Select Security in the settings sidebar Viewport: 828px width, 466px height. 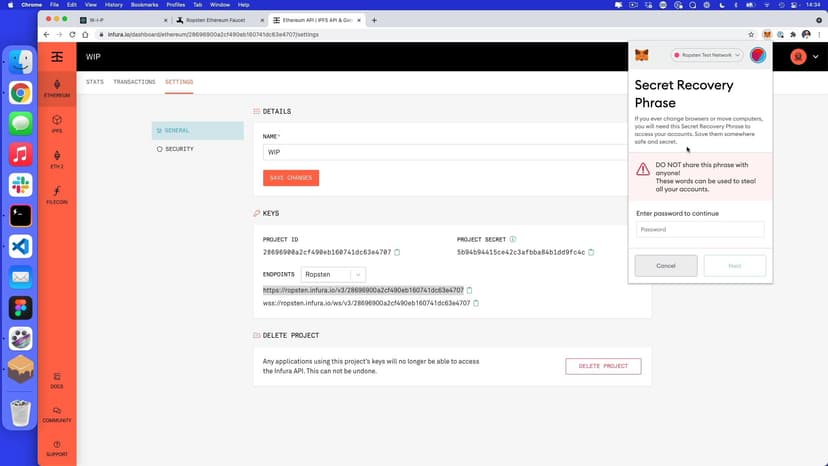(179, 149)
